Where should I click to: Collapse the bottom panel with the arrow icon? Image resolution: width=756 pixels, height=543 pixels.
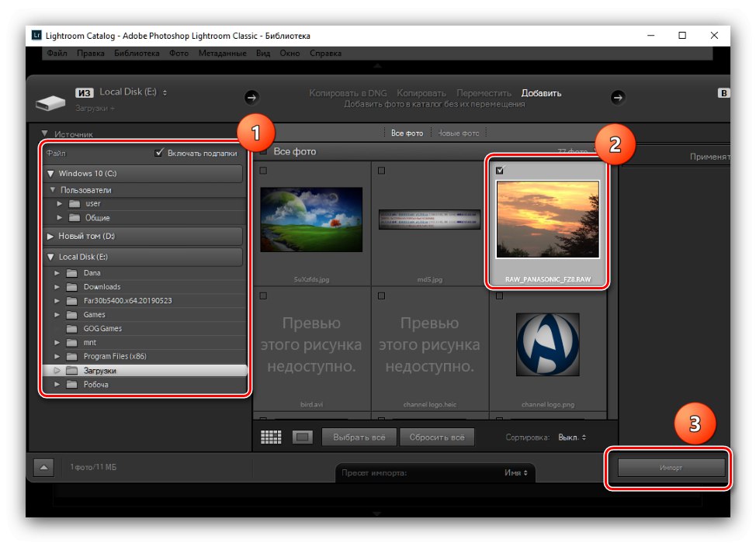(43, 467)
